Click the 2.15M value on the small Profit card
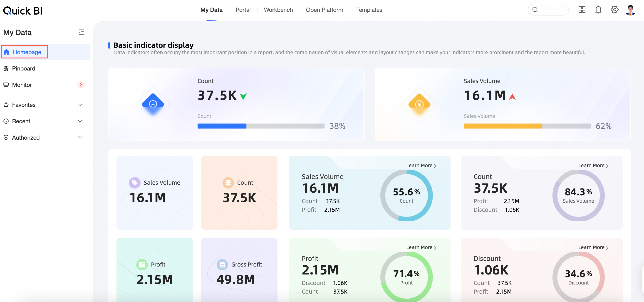 pos(154,279)
